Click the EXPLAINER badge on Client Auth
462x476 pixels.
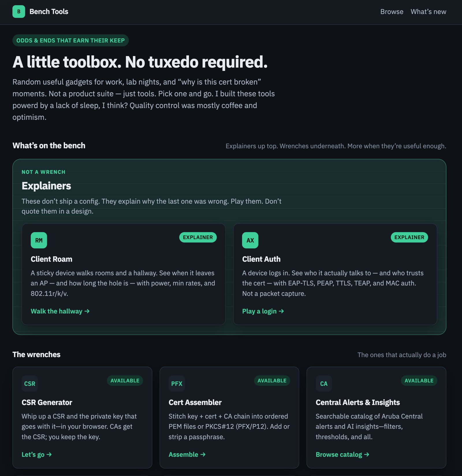click(409, 237)
